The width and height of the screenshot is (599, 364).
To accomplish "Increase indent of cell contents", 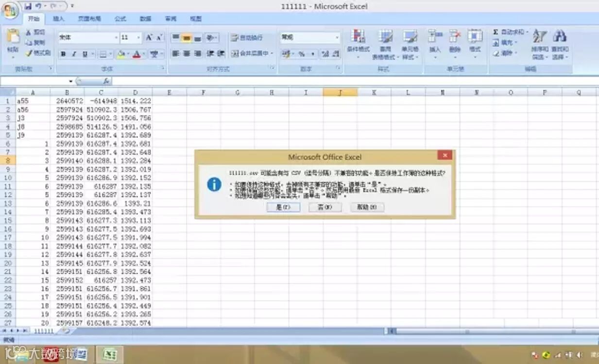I will point(221,53).
